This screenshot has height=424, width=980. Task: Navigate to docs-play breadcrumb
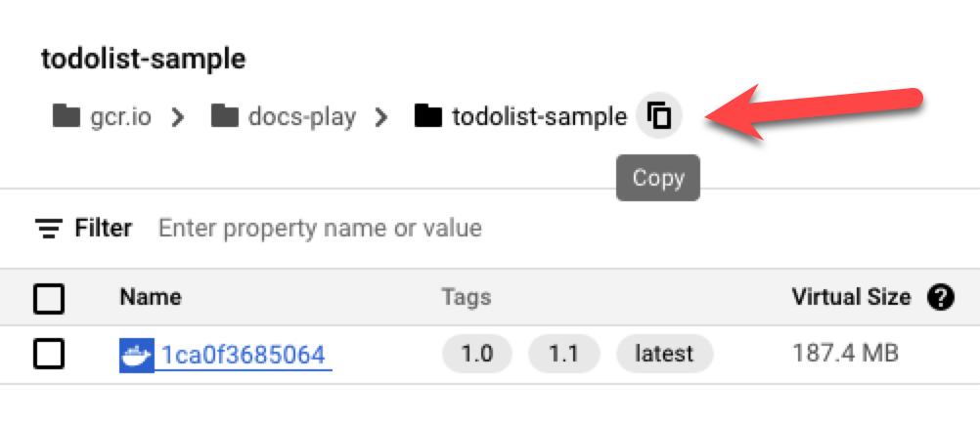[x=301, y=118]
